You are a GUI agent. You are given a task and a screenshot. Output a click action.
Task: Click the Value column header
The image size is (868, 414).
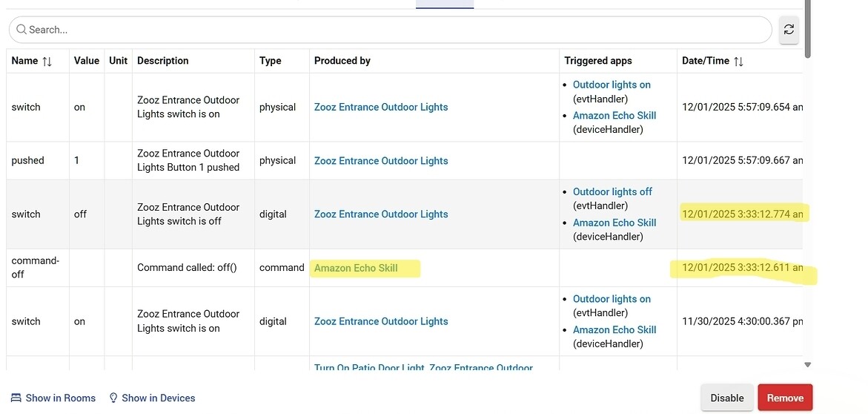pyautogui.click(x=86, y=61)
